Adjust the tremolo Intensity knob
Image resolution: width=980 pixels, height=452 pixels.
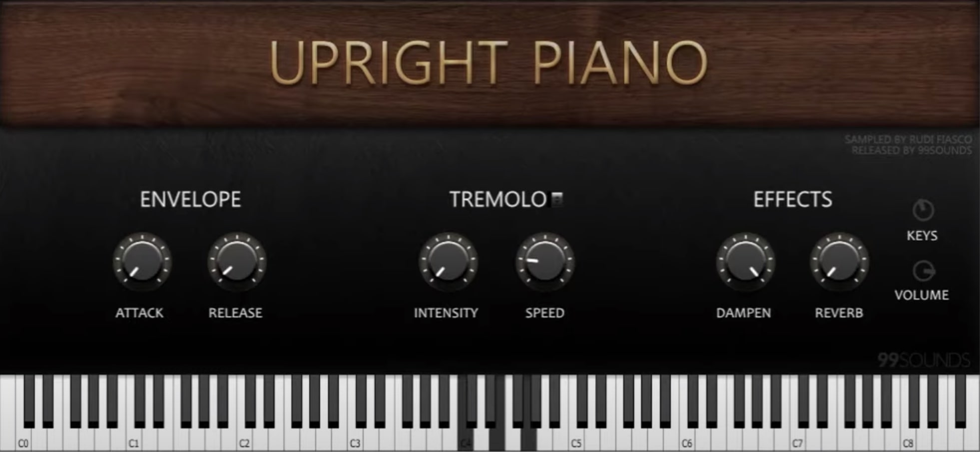click(448, 262)
